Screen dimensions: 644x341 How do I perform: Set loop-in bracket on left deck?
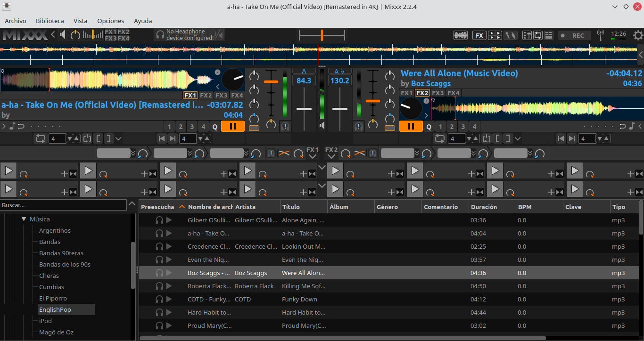[x=99, y=138]
